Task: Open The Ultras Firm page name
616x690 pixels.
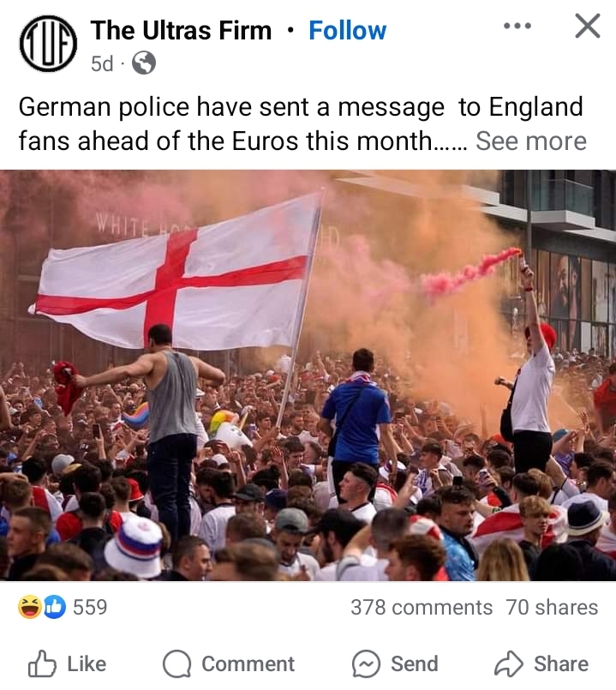Action: click(182, 30)
